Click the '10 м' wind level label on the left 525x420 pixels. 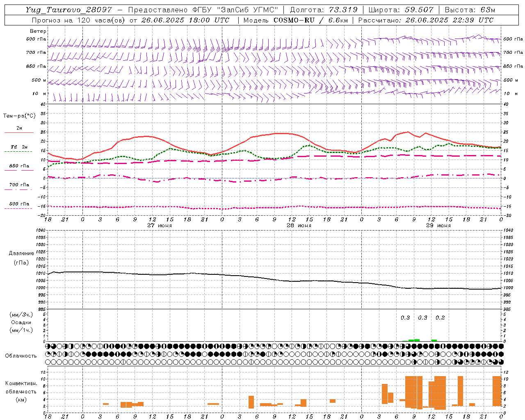click(39, 94)
